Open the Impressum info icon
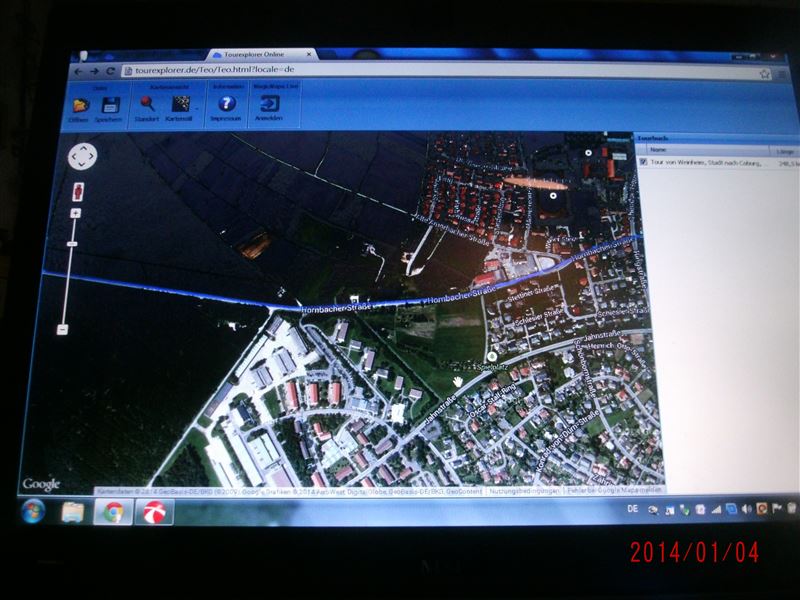 click(226, 104)
